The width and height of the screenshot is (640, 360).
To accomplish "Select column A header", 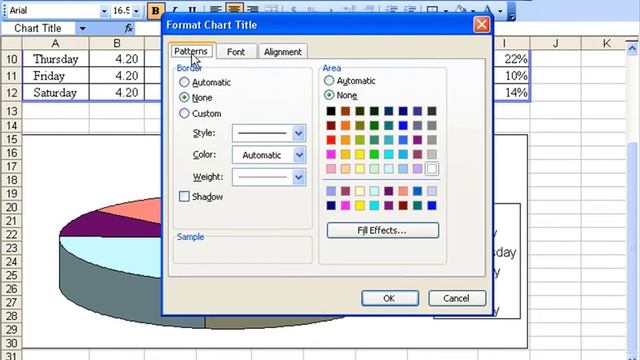I will (56, 43).
